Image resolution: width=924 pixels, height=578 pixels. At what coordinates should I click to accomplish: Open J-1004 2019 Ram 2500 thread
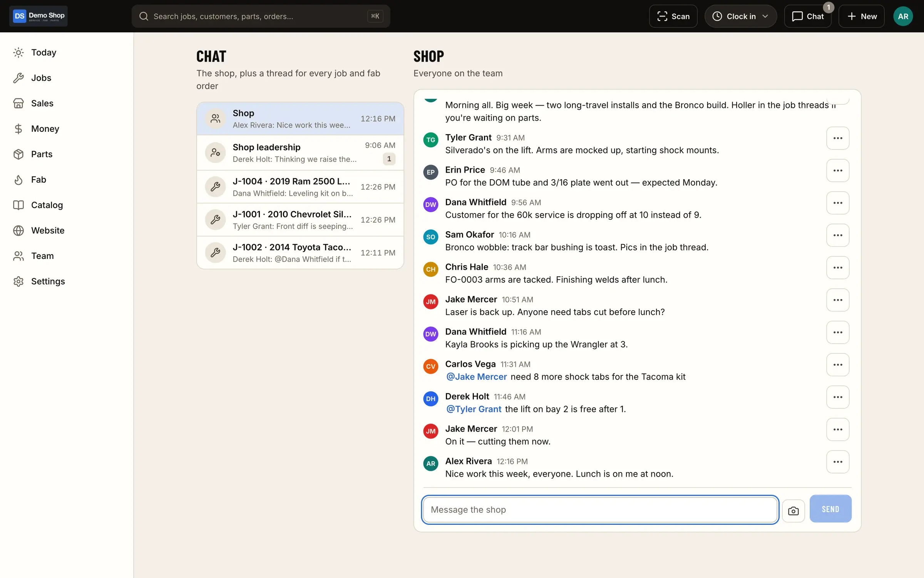[300, 187]
